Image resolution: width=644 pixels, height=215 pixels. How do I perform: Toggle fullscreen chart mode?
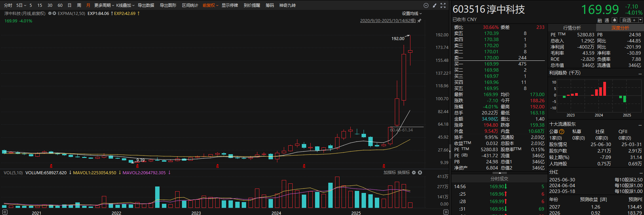(x=443, y=5)
